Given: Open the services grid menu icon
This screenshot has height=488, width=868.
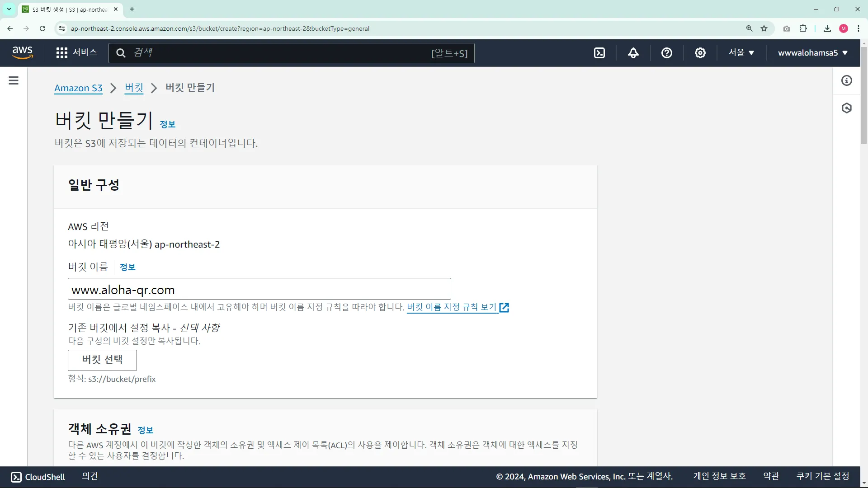Looking at the screenshot, I should (x=62, y=53).
